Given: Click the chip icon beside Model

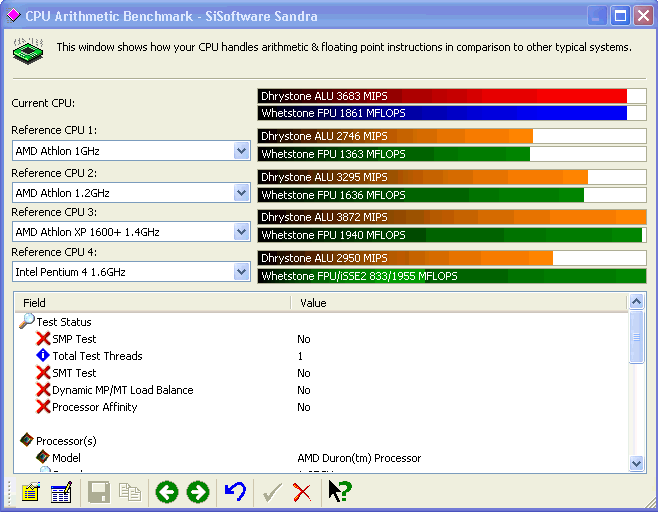Looking at the screenshot, I should pos(43,457).
